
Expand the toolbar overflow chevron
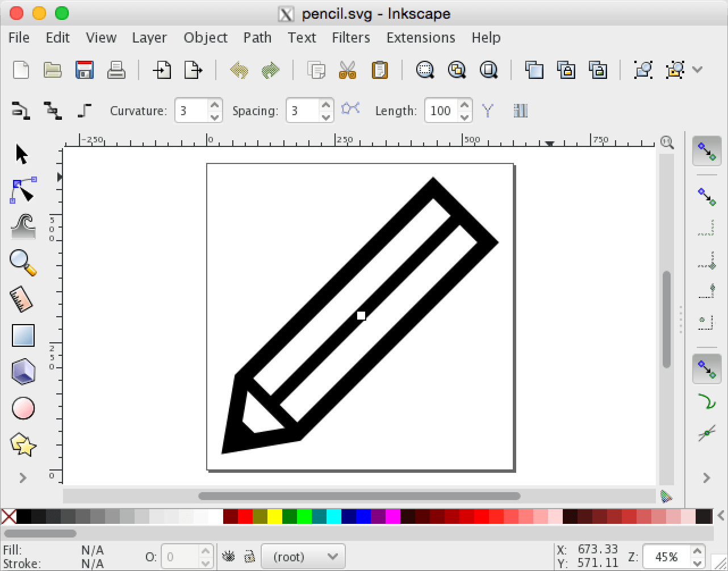click(697, 69)
